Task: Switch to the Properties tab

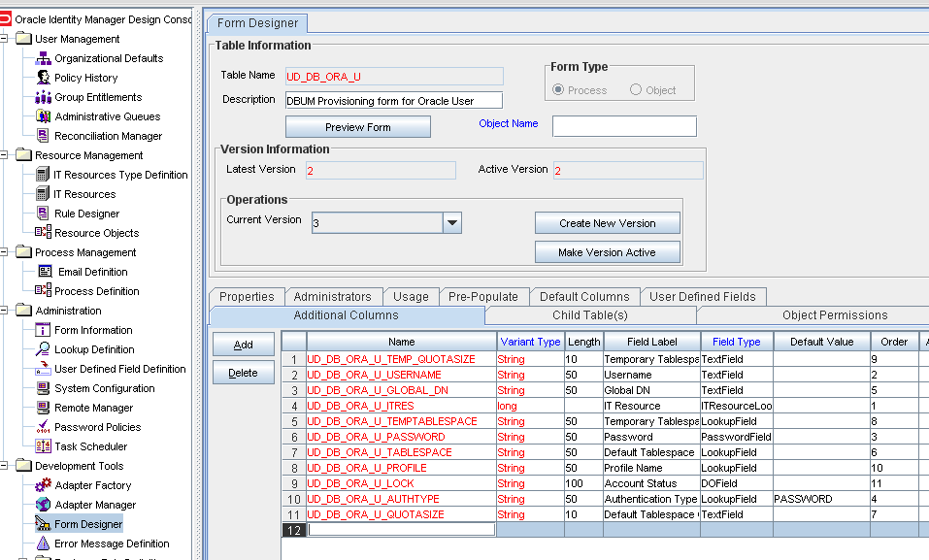Action: pyautogui.click(x=247, y=296)
